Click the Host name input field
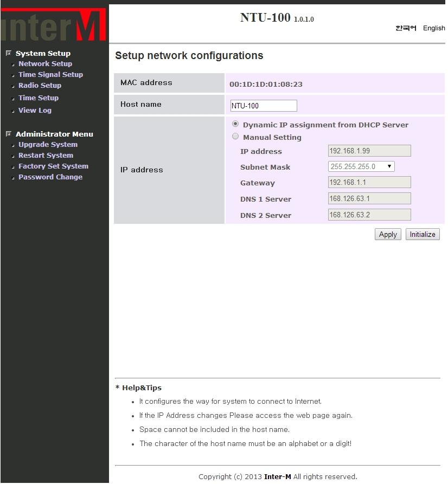Screen dimensions: 448x484 264,106
